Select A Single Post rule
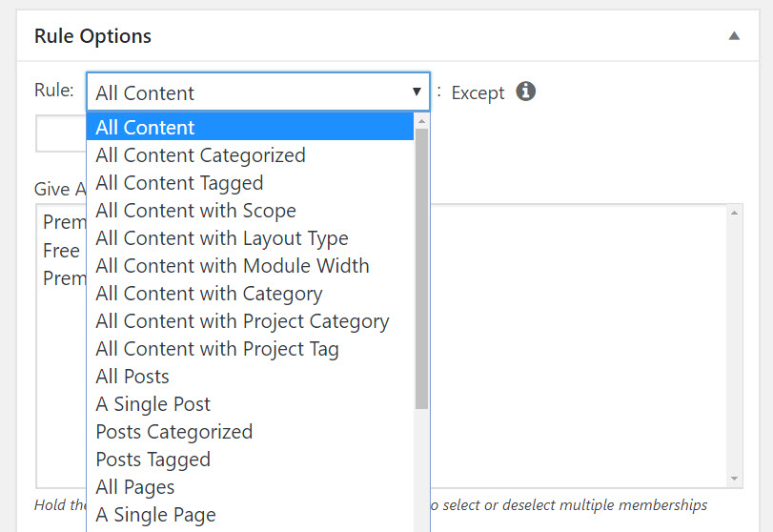 click(250, 404)
